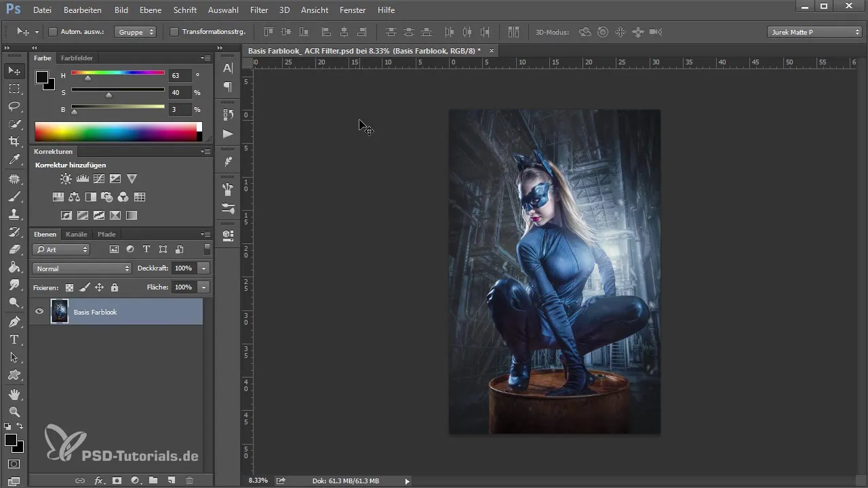Add a Gradient Map adjustment
The image size is (868, 488).
132,216
